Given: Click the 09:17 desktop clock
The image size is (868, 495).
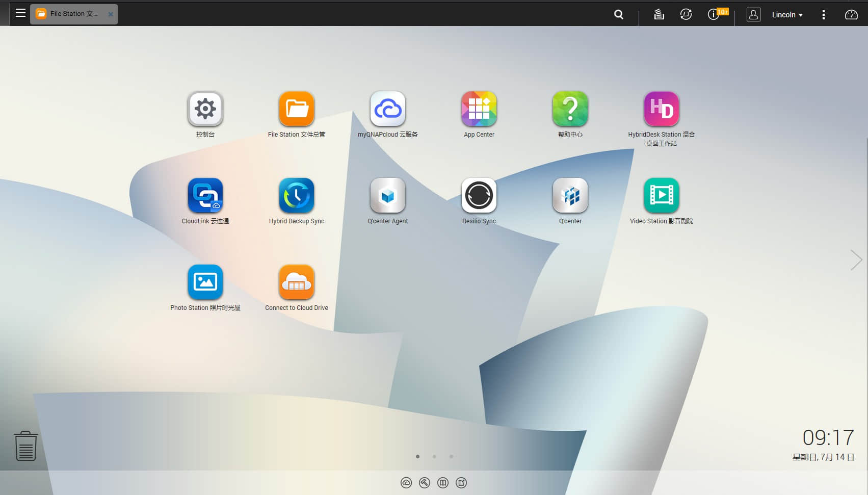Looking at the screenshot, I should coord(828,437).
